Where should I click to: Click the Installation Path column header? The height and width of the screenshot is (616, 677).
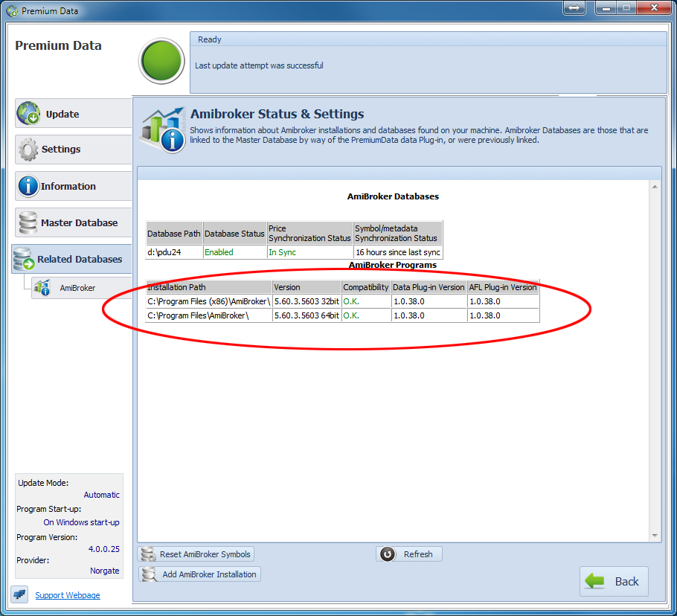pyautogui.click(x=209, y=287)
